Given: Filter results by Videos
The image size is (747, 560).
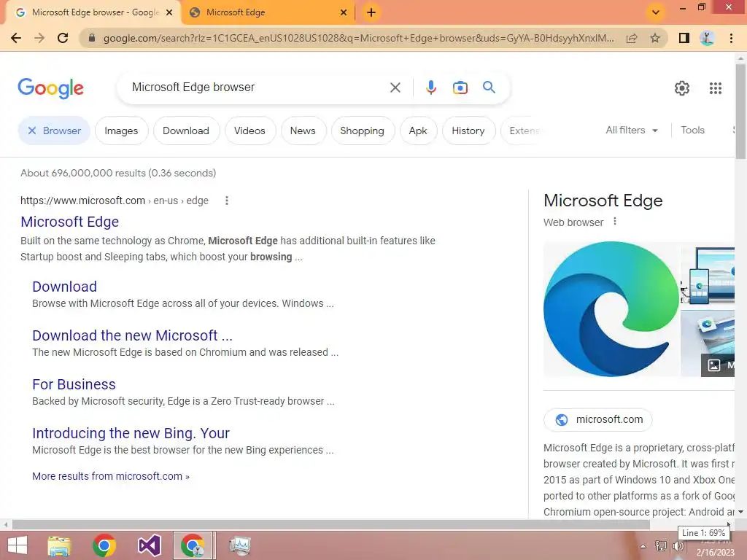Looking at the screenshot, I should pyautogui.click(x=249, y=131).
